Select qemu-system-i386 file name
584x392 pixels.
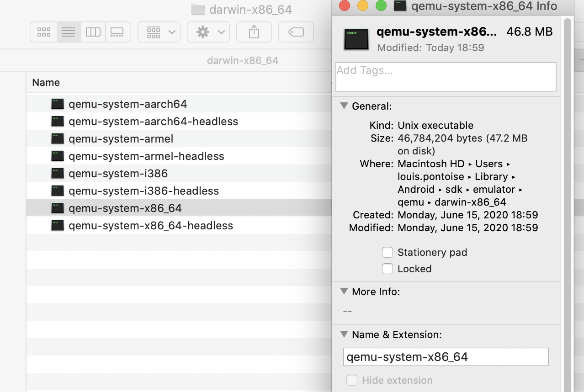118,174
